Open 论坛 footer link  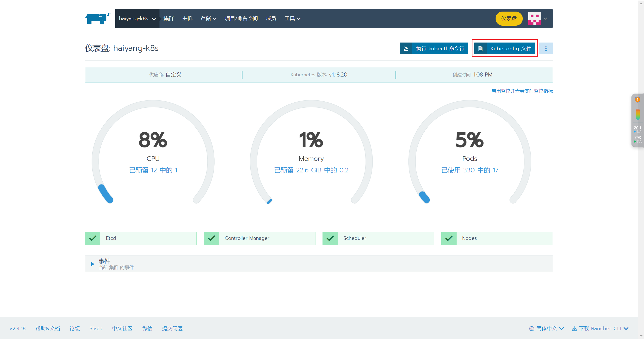point(75,328)
